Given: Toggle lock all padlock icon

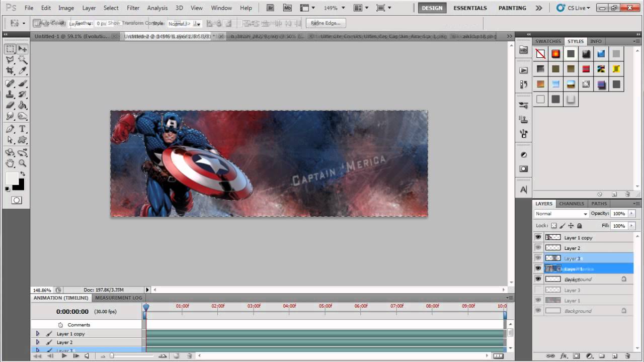Looking at the screenshot, I should (x=579, y=226).
